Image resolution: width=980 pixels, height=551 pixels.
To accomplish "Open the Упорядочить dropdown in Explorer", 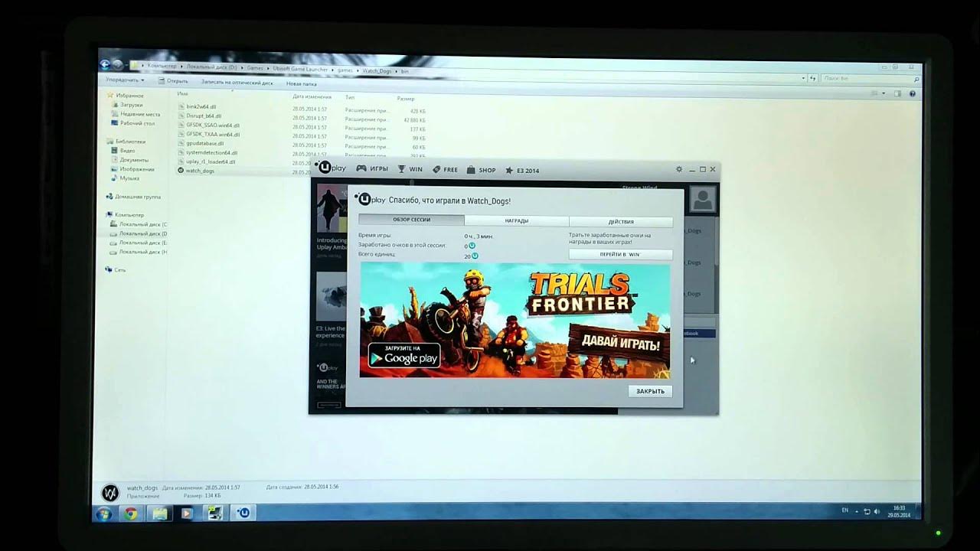I will [x=125, y=80].
